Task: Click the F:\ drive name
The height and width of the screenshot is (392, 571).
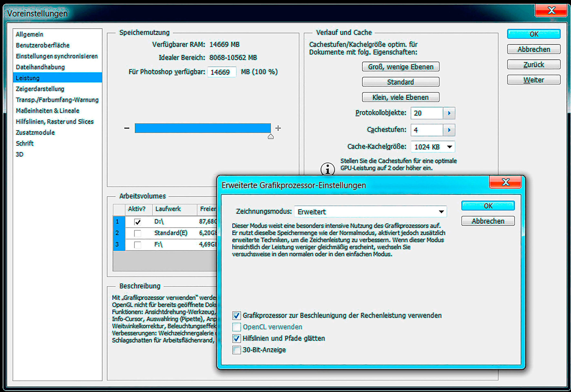Action: [158, 245]
